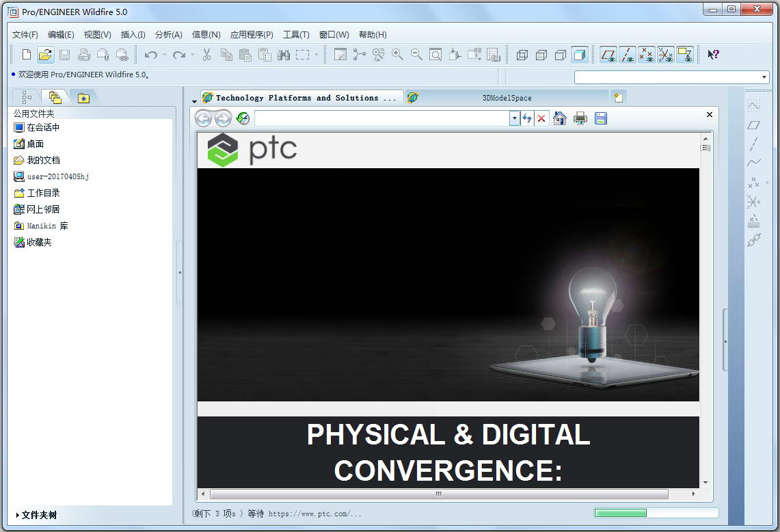Click the Print icon in main toolbar
Screen dimensions: 780x532
(x=83, y=55)
